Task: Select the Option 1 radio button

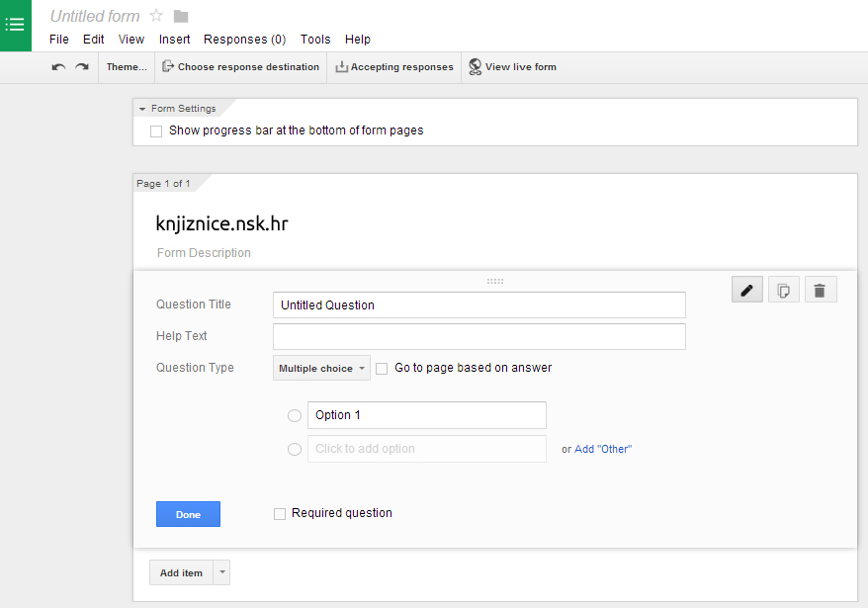Action: (x=295, y=415)
